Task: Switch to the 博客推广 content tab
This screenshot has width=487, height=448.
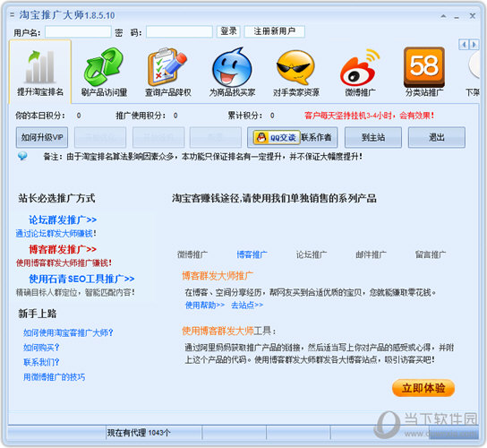Action: [x=252, y=254]
